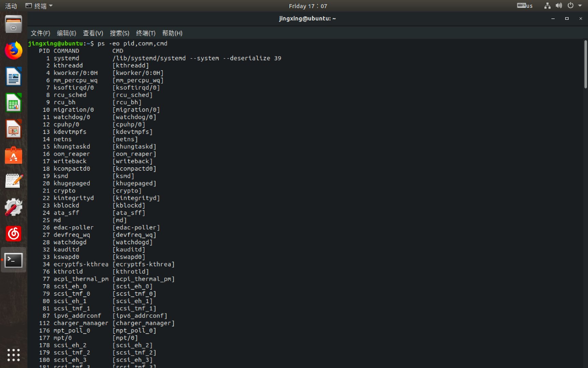Open Ubuntu Software store icon
588x368 pixels.
point(14,155)
